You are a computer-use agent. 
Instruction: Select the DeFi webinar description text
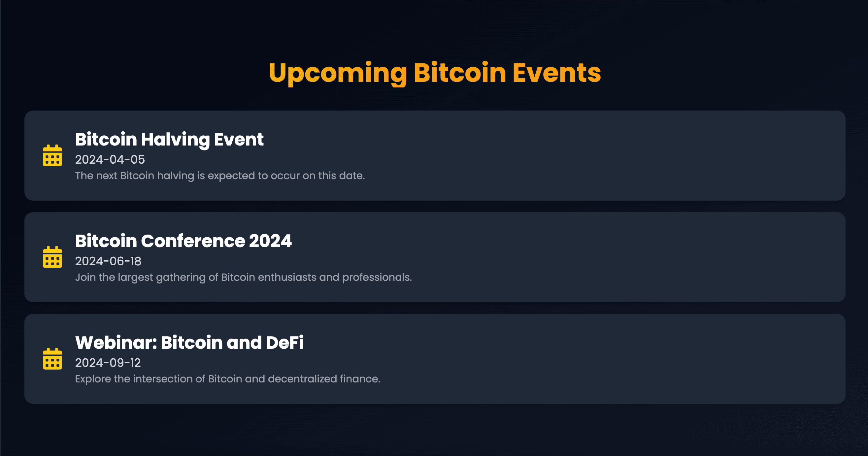[228, 378]
